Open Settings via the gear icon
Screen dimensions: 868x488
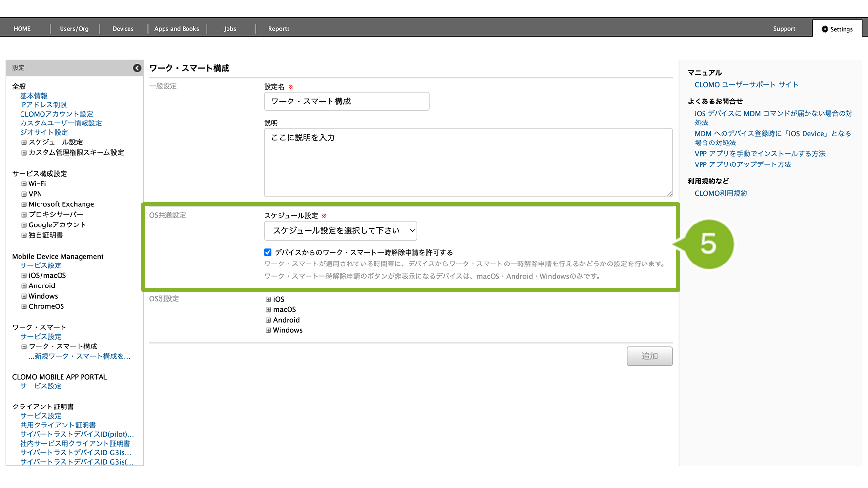point(825,29)
